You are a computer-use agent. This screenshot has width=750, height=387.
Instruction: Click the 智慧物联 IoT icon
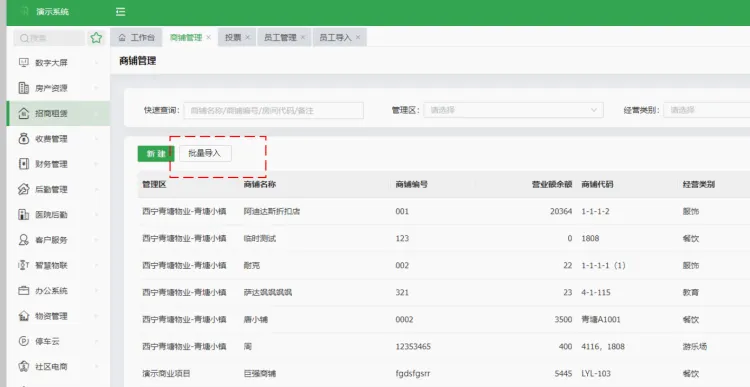23,265
